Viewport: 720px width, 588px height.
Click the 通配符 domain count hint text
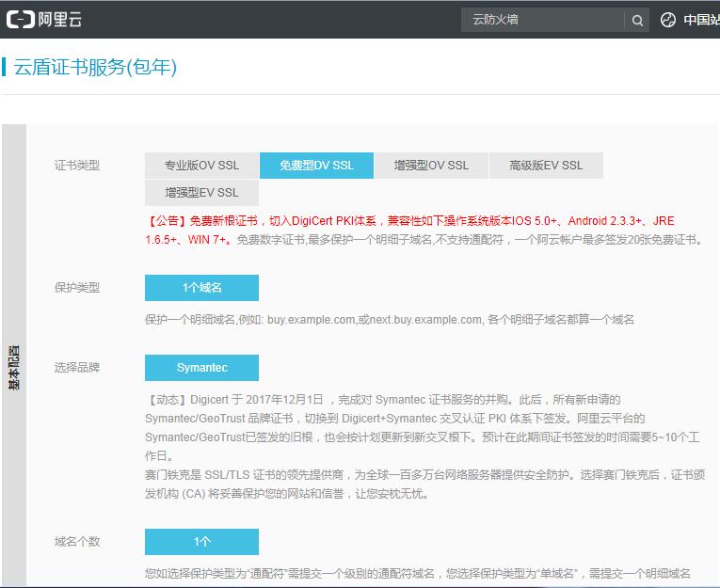(x=417, y=573)
